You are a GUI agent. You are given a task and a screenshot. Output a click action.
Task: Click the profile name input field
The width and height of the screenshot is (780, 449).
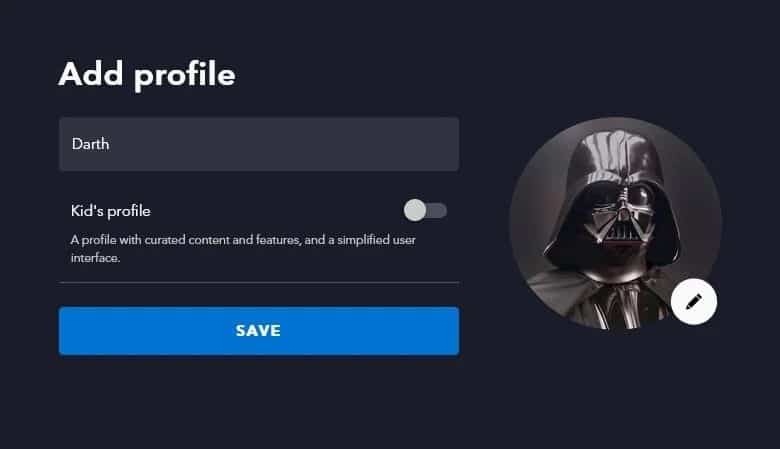[259, 144]
